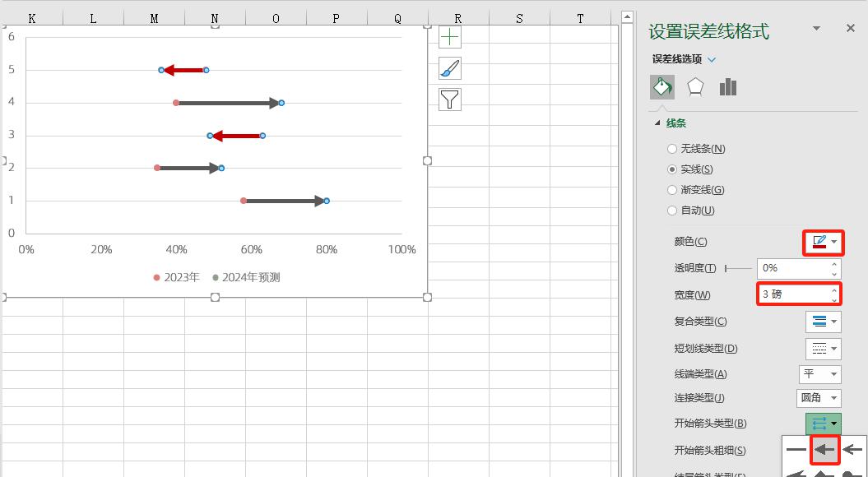This screenshot has width=868, height=477.
Task: Select the 自动(U) radio option
Action: [x=672, y=211]
